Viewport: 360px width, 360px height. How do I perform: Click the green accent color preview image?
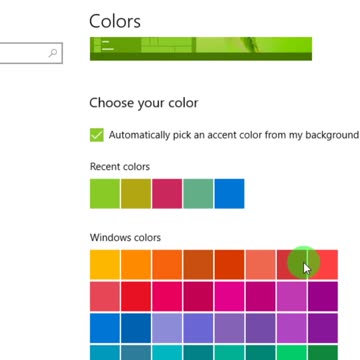(201, 49)
